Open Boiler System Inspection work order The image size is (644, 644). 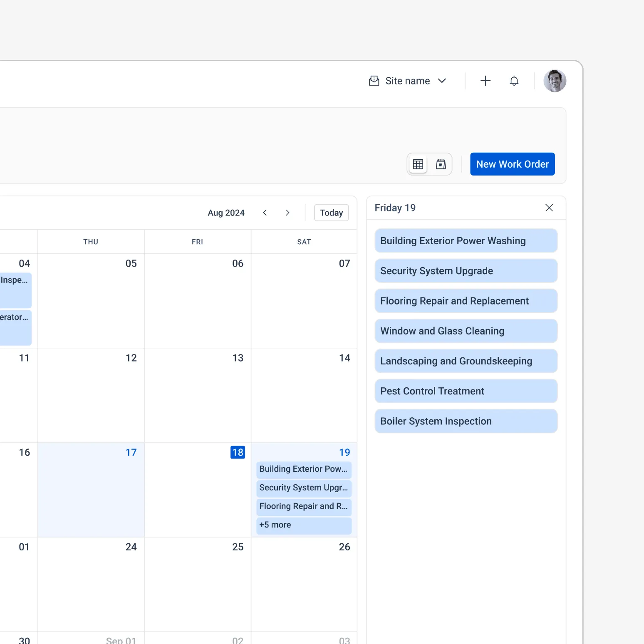466,421
